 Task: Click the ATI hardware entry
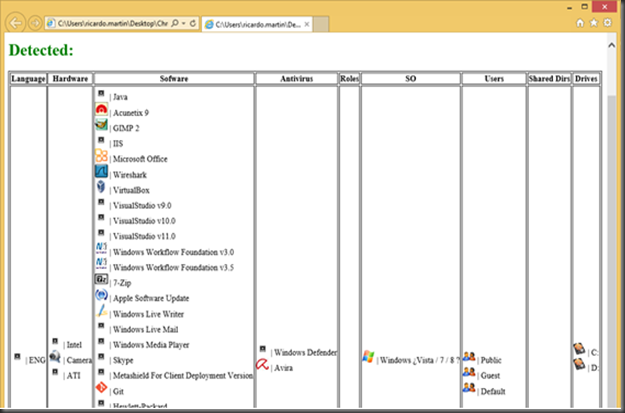[73, 376]
